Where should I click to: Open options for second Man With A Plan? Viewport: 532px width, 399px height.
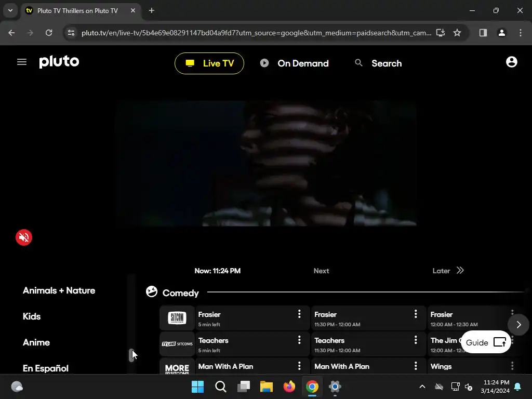(416, 366)
